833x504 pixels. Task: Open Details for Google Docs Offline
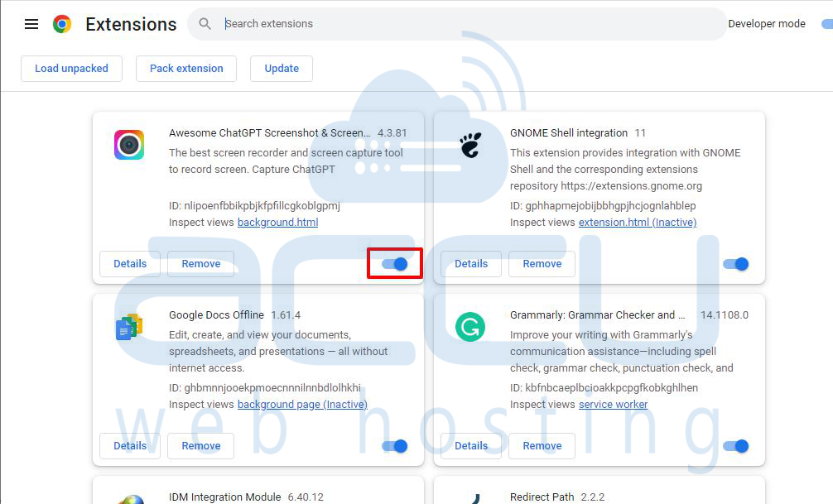130,446
